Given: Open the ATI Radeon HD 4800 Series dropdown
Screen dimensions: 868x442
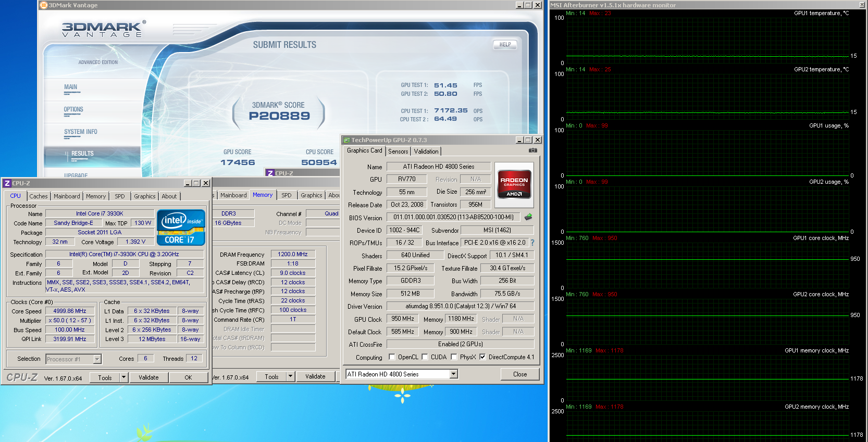Looking at the screenshot, I should click(x=454, y=374).
